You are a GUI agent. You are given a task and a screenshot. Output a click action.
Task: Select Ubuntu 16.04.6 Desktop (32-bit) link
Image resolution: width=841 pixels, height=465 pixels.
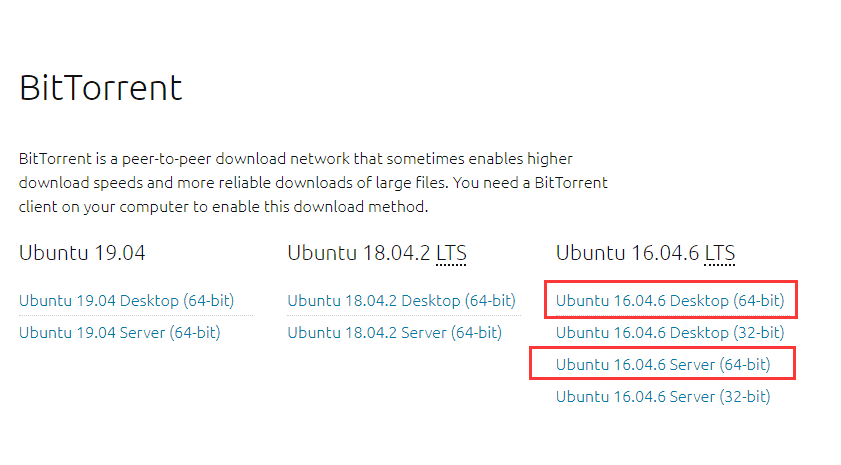coord(670,333)
